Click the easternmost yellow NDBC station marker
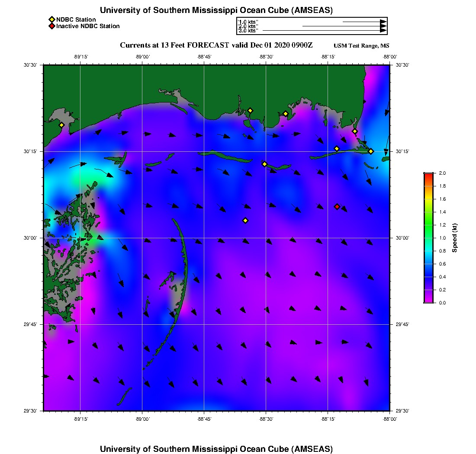Screen dimensions: 476x454 (x=371, y=151)
